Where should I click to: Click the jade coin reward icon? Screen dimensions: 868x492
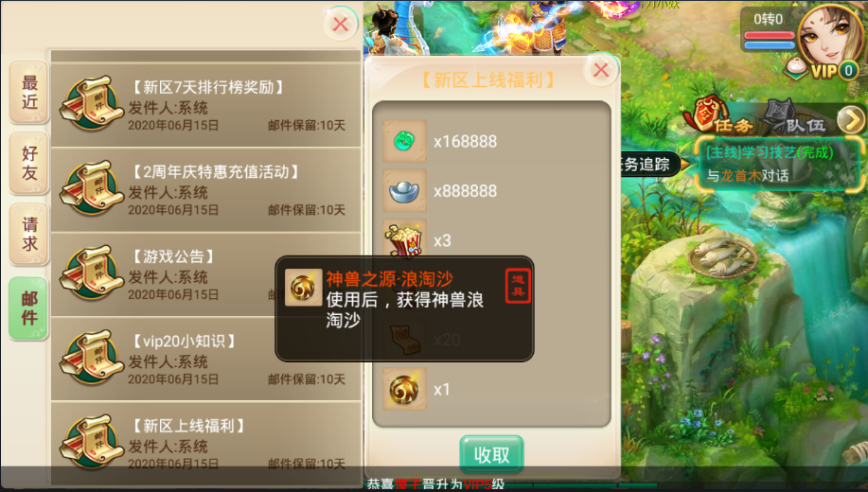tap(405, 141)
